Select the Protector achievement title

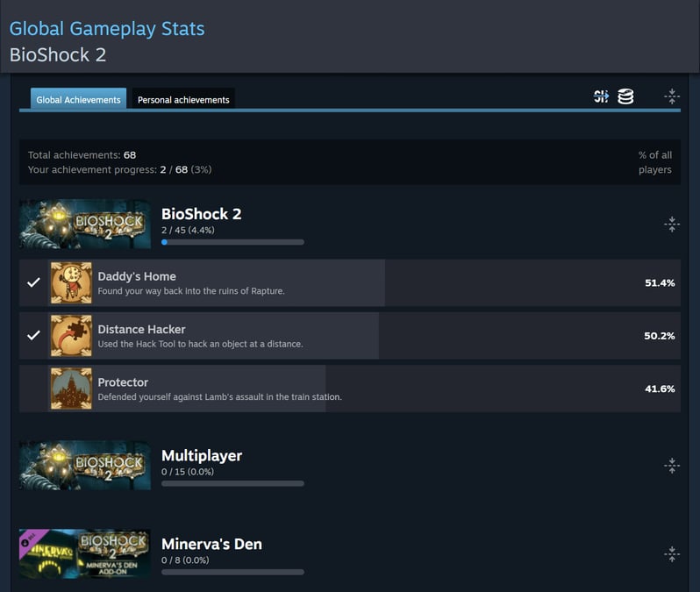pyautogui.click(x=123, y=382)
